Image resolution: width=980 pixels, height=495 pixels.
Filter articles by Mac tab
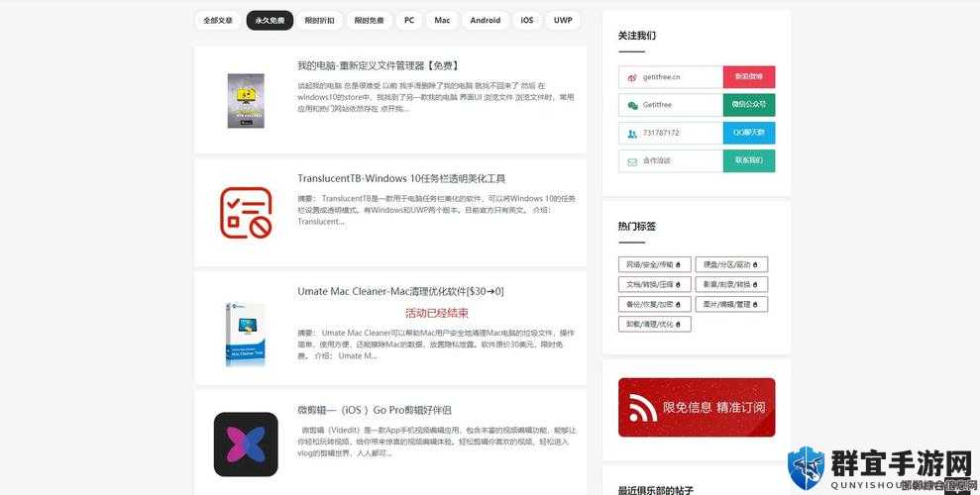[443, 20]
